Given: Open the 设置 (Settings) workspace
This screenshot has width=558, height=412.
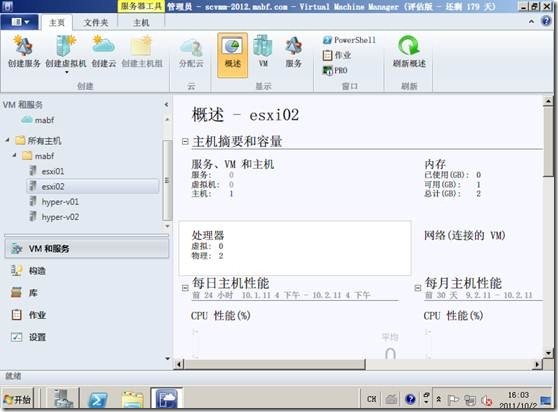Looking at the screenshot, I should [28, 337].
